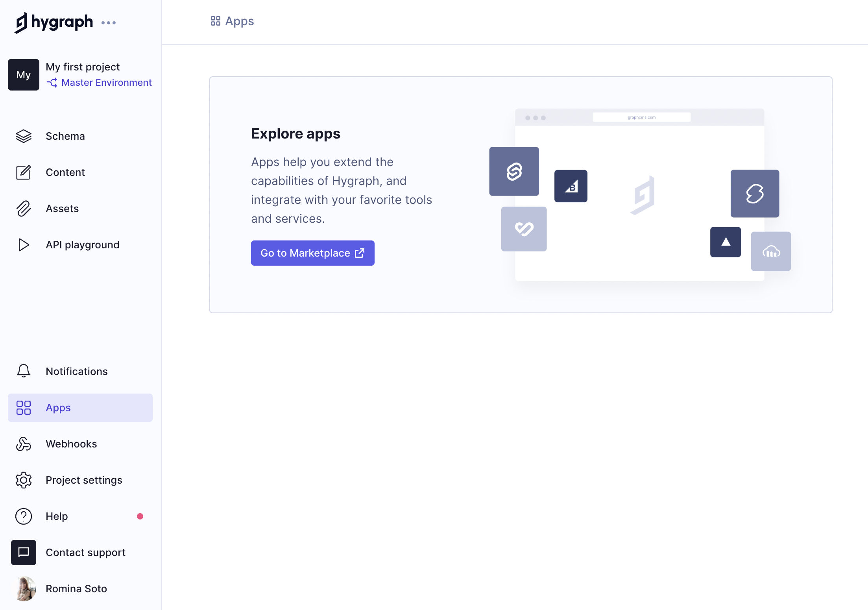Screen dimensions: 868x610
Task: Click the API playground play icon
Action: (x=24, y=245)
